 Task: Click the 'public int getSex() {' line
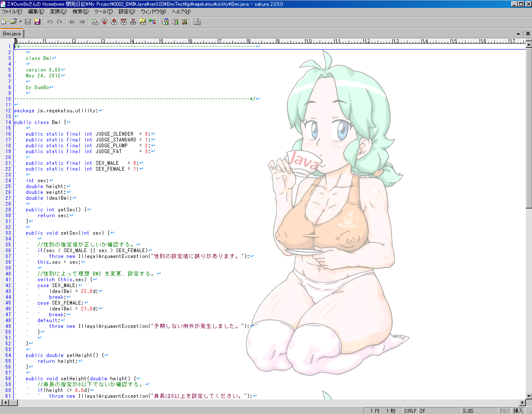[x=56, y=210]
